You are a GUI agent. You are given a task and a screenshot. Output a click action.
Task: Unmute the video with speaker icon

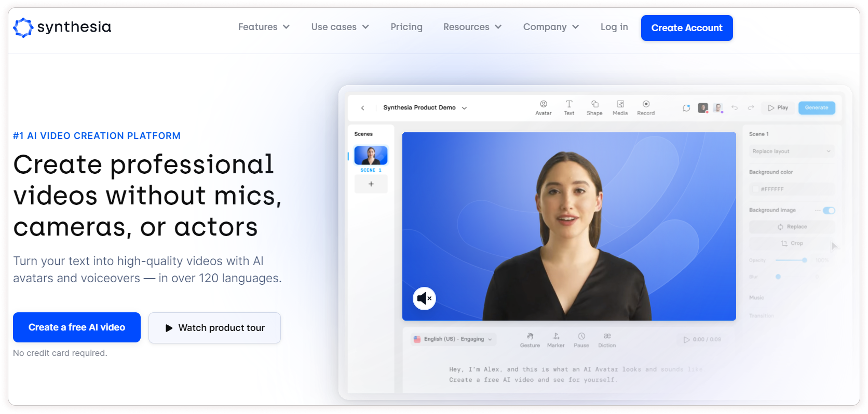pos(424,298)
